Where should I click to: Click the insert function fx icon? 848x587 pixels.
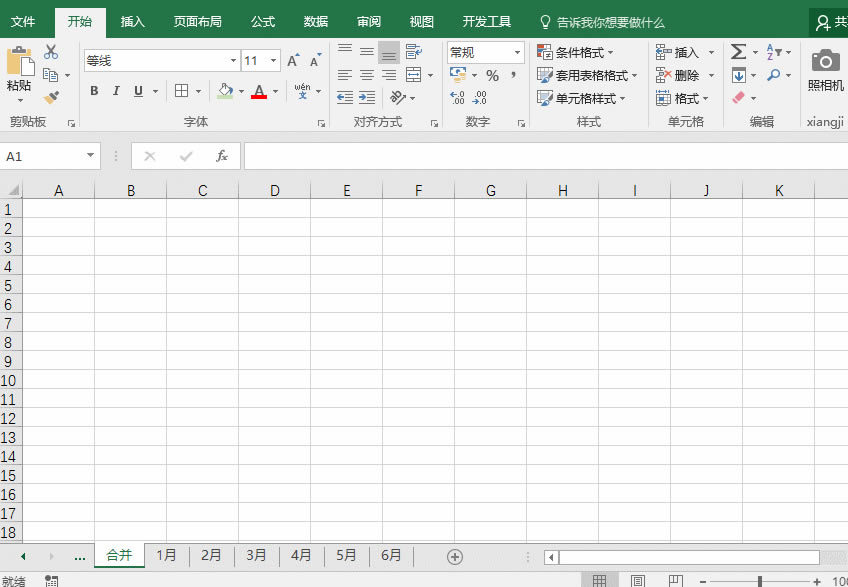(x=222, y=156)
